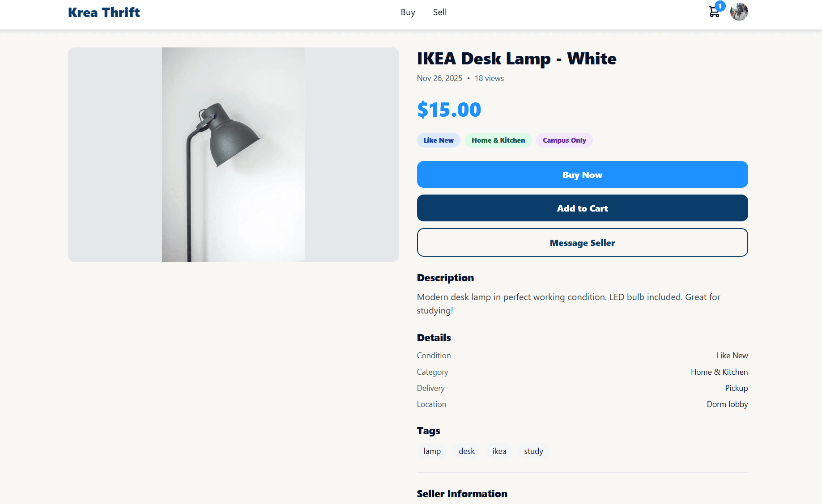Click the 18 views counter
This screenshot has width=822, height=504.
coord(489,78)
